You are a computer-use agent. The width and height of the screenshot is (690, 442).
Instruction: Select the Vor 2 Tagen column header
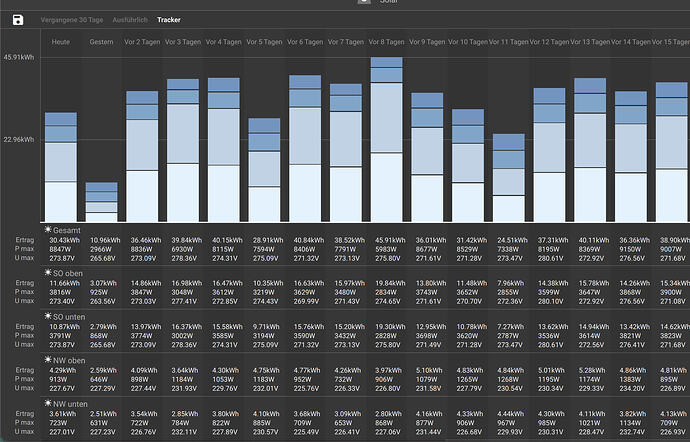click(x=142, y=42)
